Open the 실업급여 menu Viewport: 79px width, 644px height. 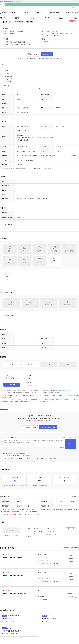(39, 13)
